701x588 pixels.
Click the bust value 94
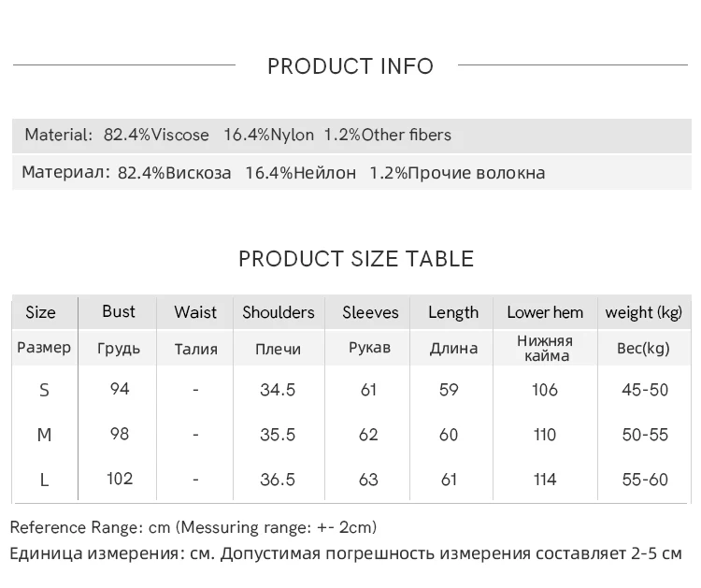coord(119,389)
